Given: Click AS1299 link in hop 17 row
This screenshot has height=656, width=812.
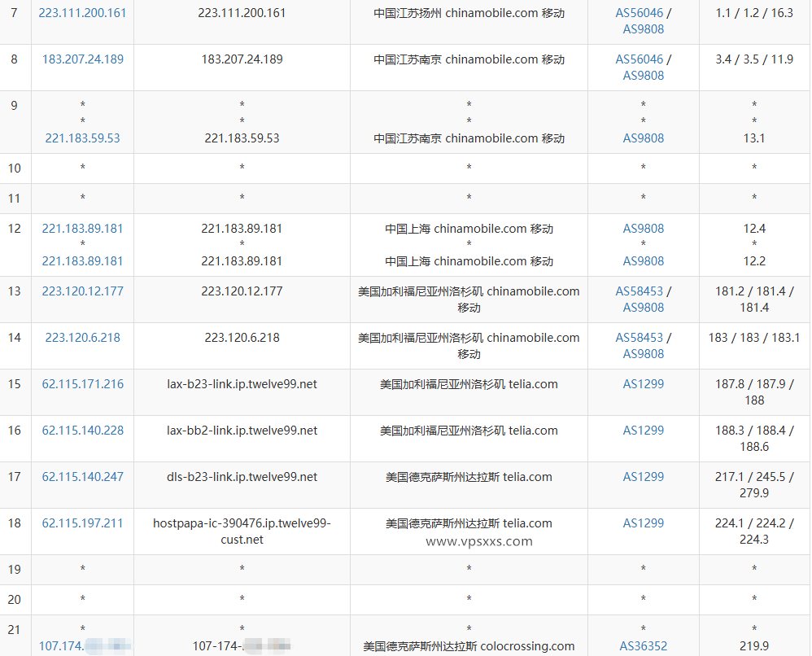Looking at the screenshot, I should pyautogui.click(x=644, y=477).
